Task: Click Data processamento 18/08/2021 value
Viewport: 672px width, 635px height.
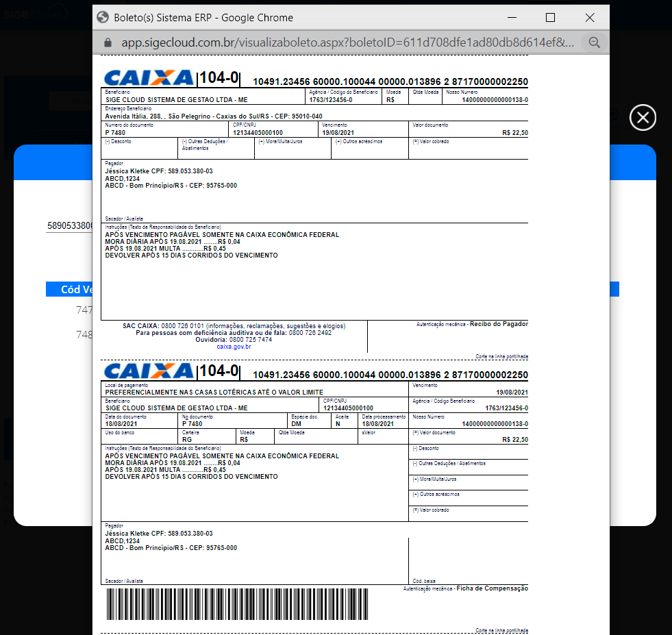Action: pyautogui.click(x=377, y=424)
